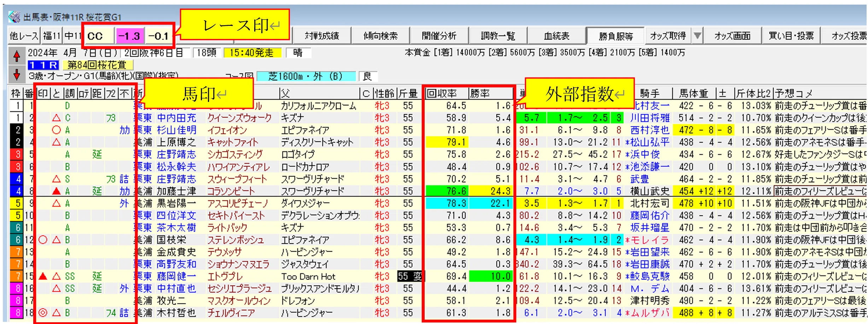Click the 性齢 column header

pyautogui.click(x=384, y=93)
